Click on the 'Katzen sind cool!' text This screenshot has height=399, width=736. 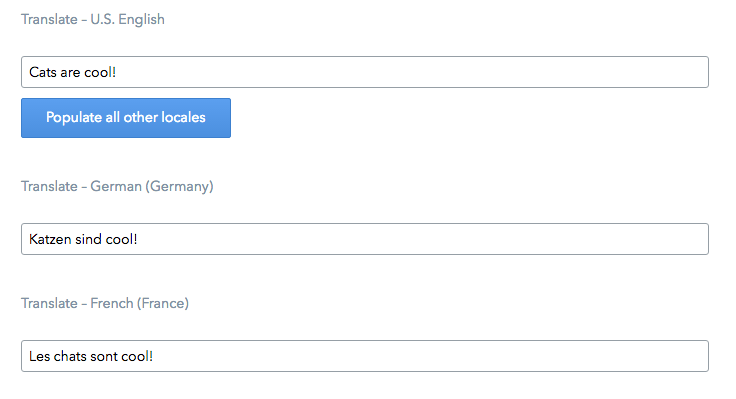83,239
